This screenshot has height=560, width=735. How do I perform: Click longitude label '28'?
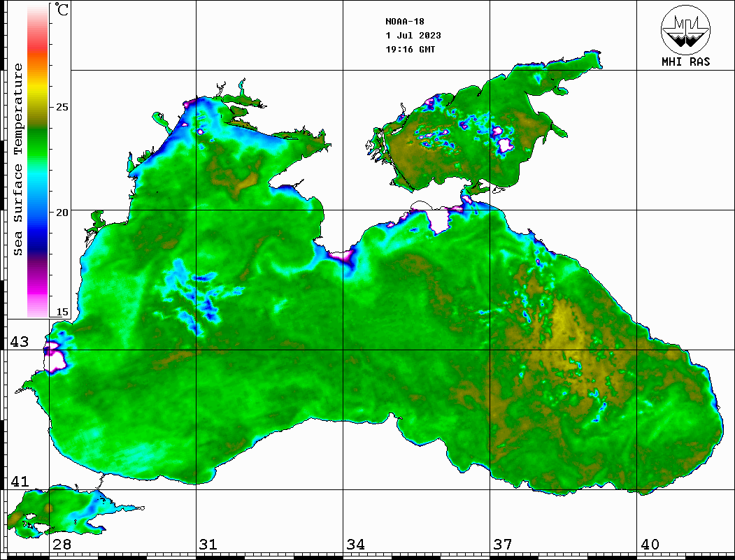[62, 544]
